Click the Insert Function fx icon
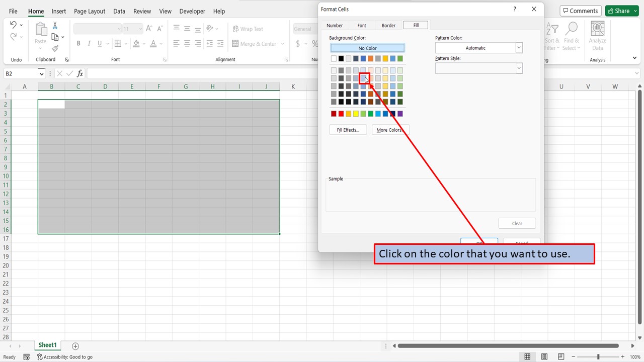Image resolution: width=644 pixels, height=362 pixels. point(80,73)
